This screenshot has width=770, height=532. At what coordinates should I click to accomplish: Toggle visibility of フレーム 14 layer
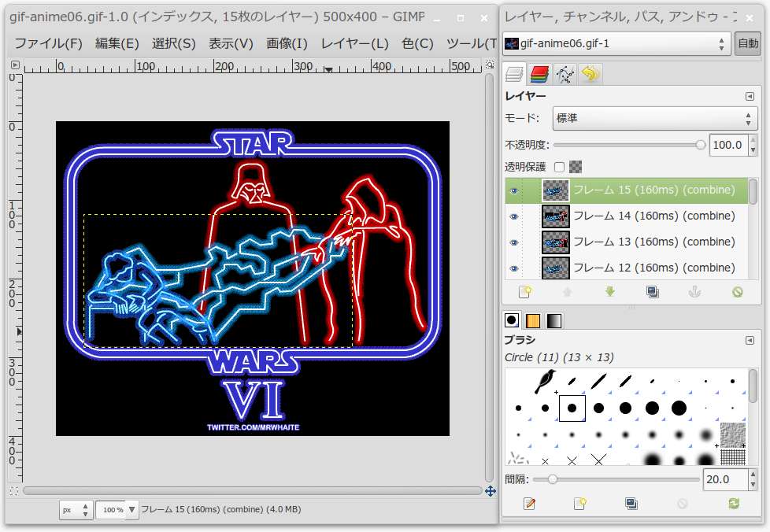coord(514,216)
